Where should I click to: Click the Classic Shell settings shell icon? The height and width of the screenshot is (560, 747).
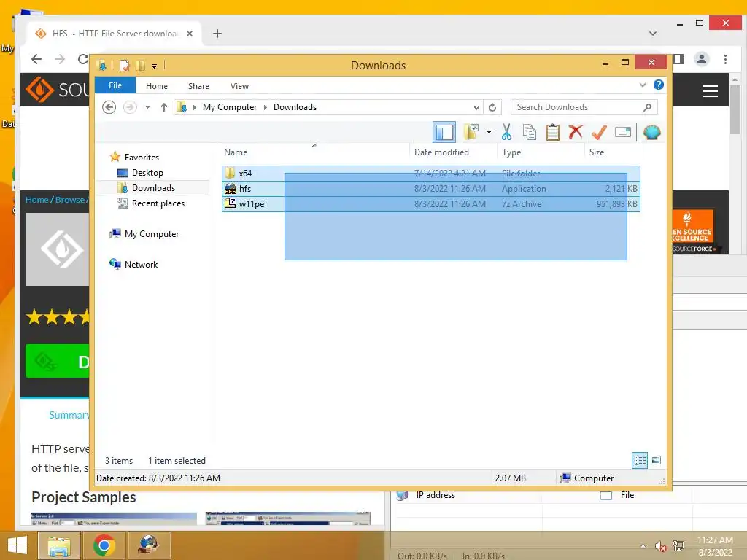point(651,132)
